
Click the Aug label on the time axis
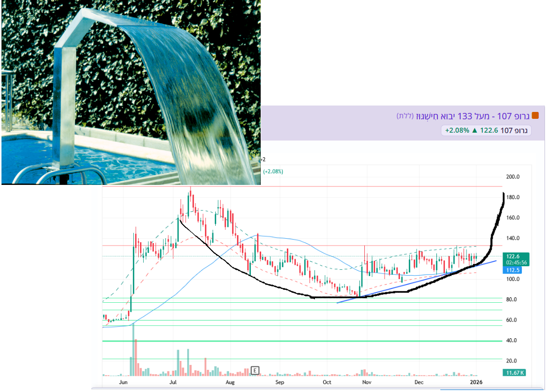point(230,382)
